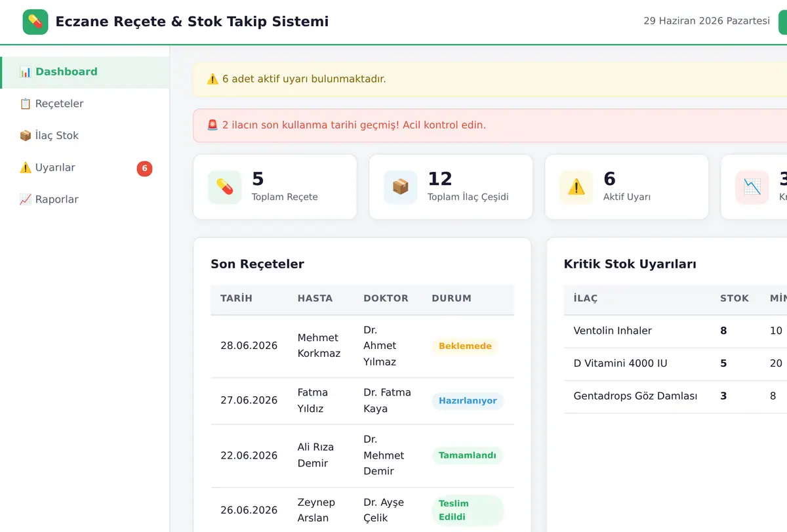Screen dimensions: 787x532
Task: Click the expired medicine red alert text
Action: tap(354, 125)
